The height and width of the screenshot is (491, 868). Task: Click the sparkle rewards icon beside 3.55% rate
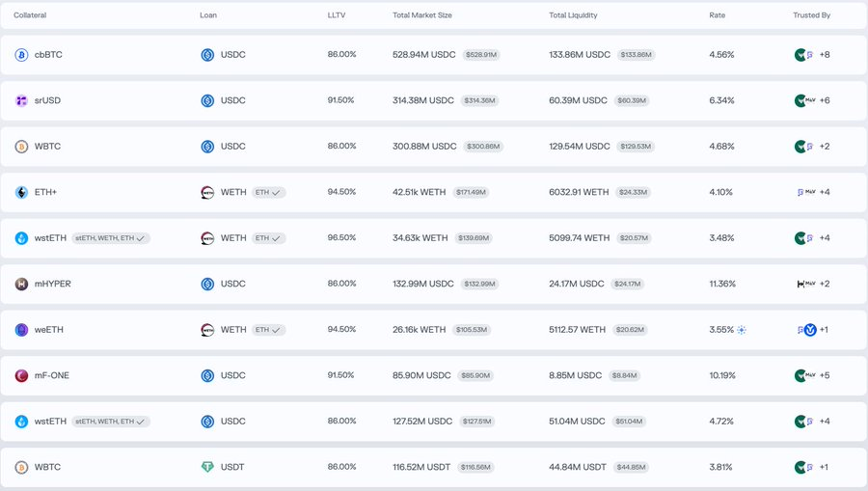point(742,330)
